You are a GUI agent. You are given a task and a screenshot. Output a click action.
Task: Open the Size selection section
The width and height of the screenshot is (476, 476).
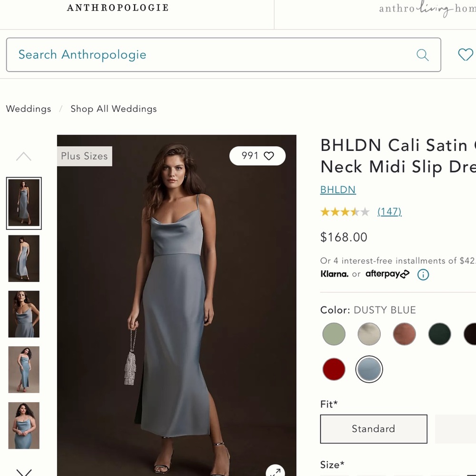[332, 465]
